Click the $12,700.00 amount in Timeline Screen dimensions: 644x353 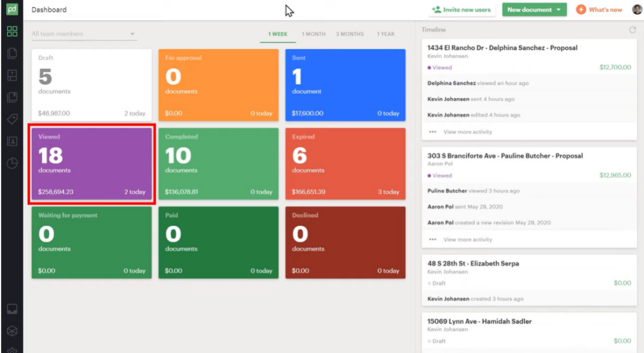click(x=615, y=67)
